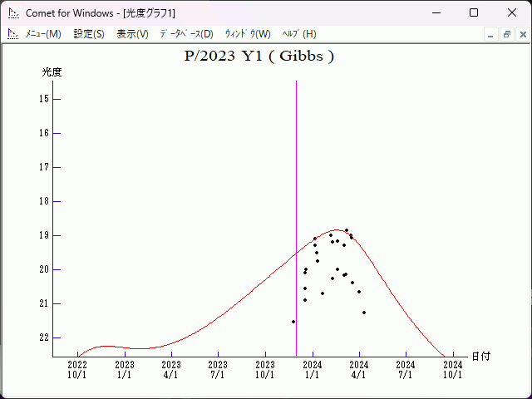The image size is (532, 399).
Task: Minimize the inner 光度グラフ1 child window
Action: pos(491,34)
